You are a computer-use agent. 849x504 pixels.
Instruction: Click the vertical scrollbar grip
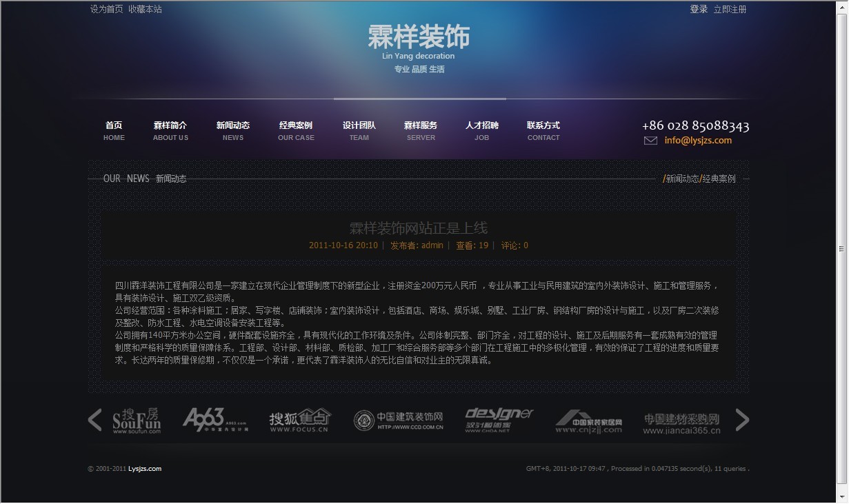[841, 249]
